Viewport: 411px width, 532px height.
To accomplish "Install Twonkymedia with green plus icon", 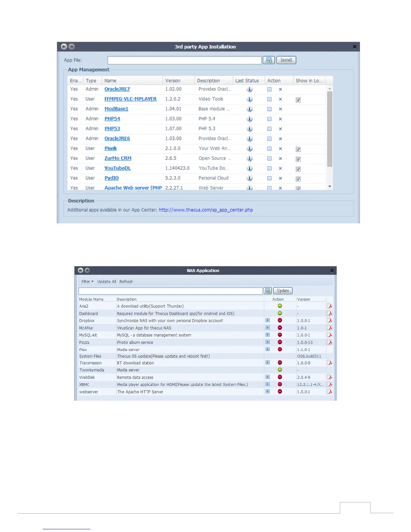I will click(x=280, y=369).
